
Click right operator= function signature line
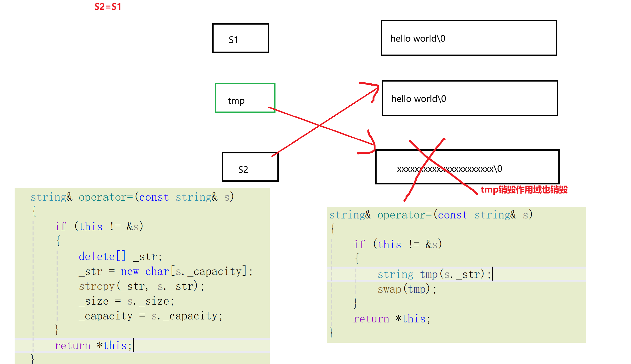pos(431,215)
